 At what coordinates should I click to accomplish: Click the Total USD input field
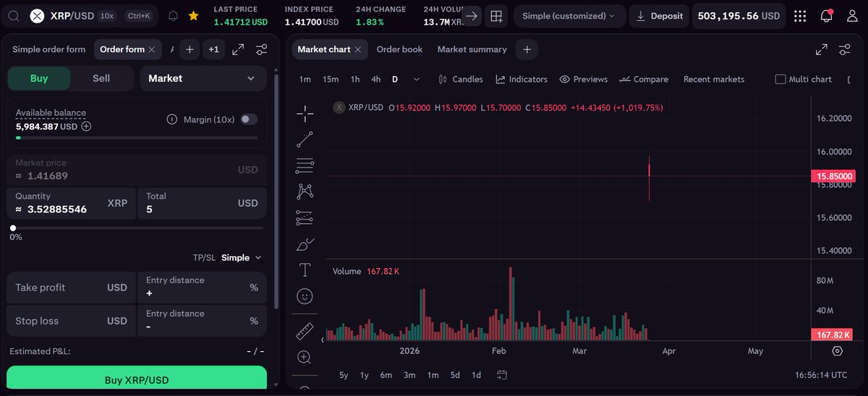click(202, 203)
